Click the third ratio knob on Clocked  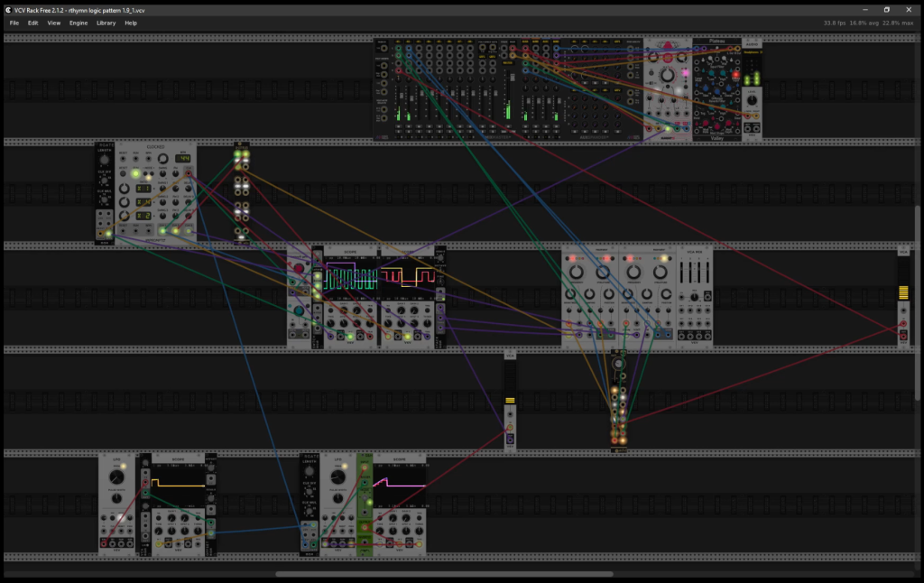[125, 216]
